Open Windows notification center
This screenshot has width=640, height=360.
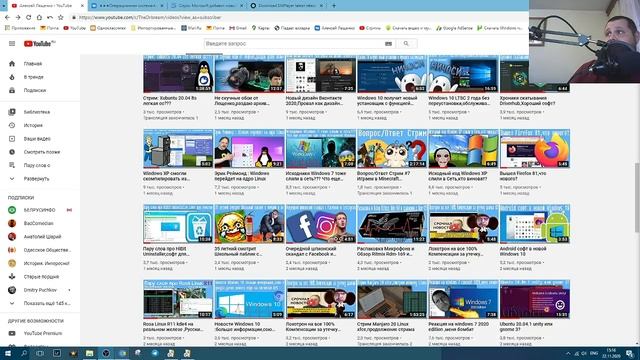click(x=630, y=353)
